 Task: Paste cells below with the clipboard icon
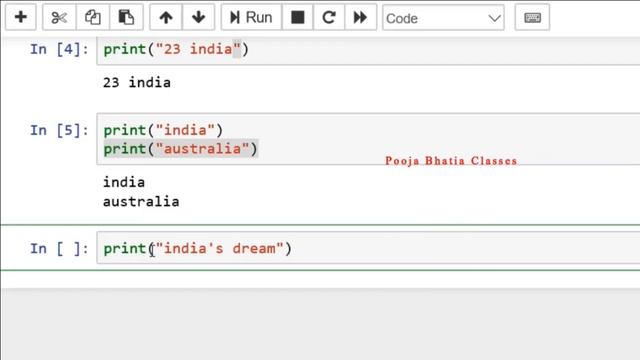tap(126, 18)
